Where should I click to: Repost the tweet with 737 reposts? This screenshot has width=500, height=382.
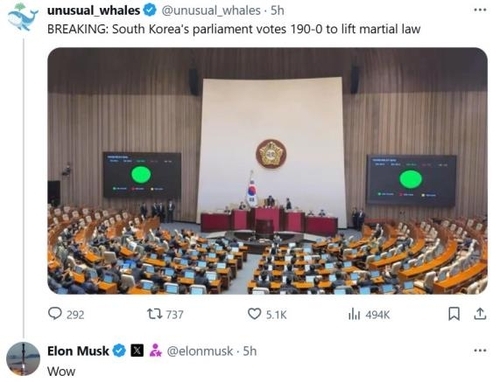click(155, 314)
